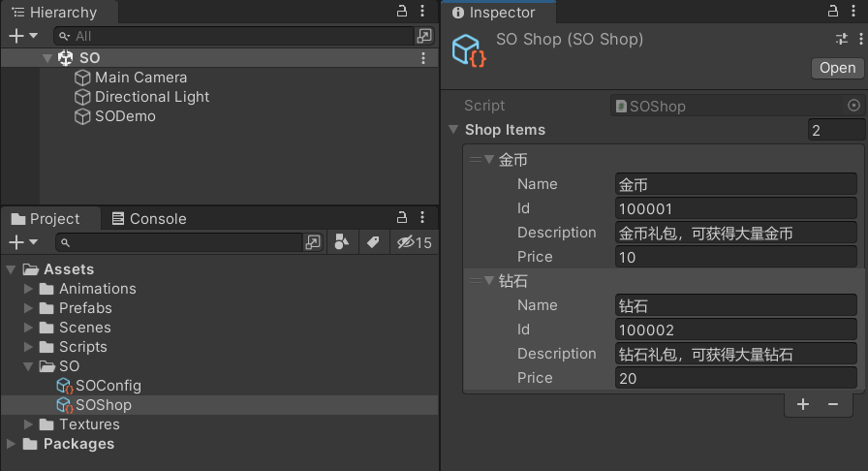Select the Textures folder
This screenshot has width=868, height=471.
79,424
